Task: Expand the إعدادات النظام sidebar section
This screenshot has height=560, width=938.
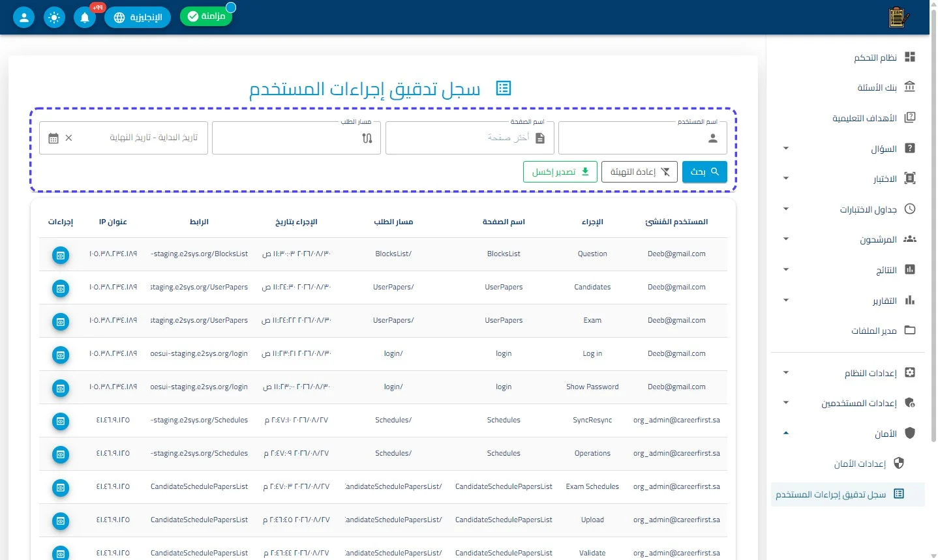Action: (x=786, y=373)
